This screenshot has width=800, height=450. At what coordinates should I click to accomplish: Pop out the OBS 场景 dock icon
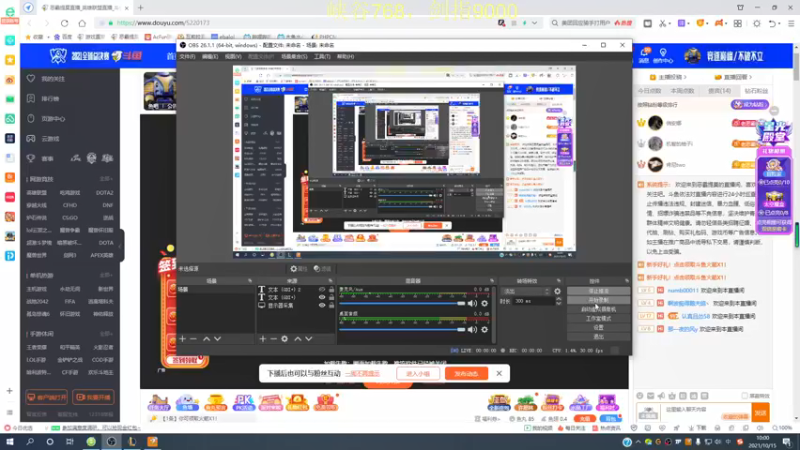(250, 281)
